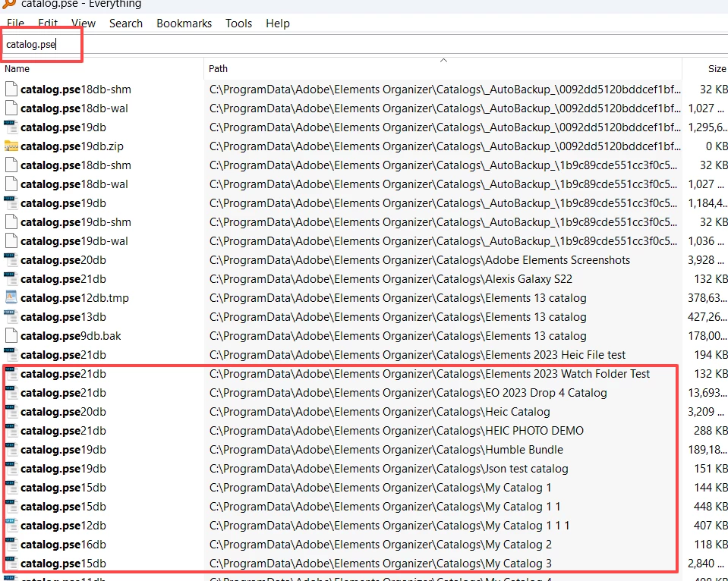
Task: Click the 407 KB size value
Action: coord(711,526)
